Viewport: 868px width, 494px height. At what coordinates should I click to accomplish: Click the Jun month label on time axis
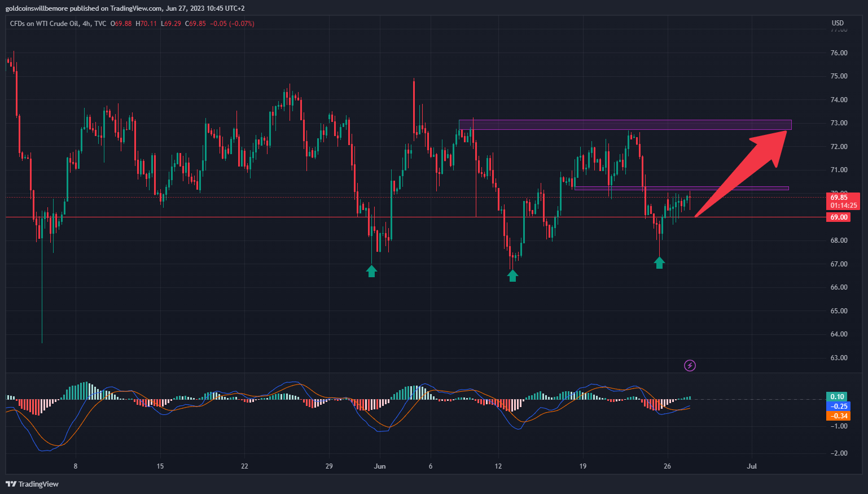click(380, 466)
